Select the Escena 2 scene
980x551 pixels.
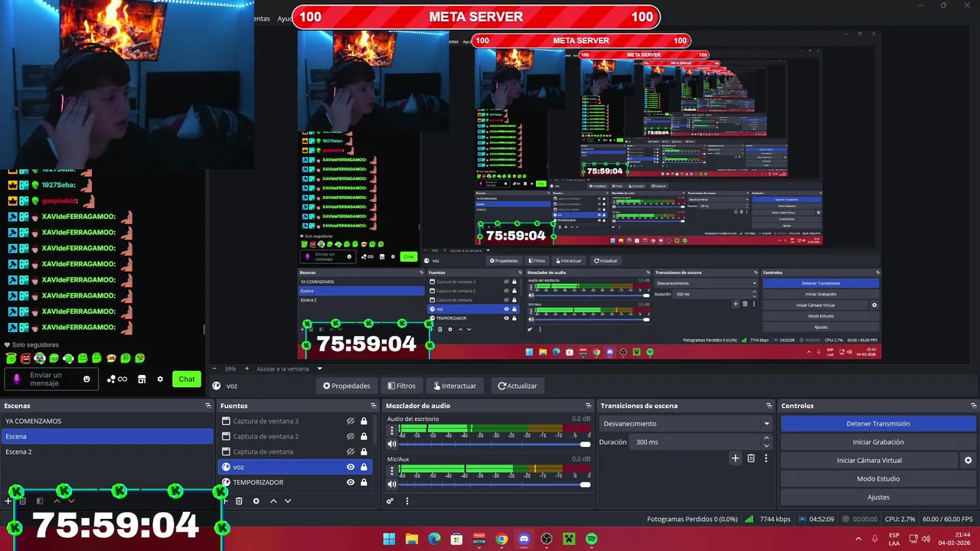[x=106, y=452]
